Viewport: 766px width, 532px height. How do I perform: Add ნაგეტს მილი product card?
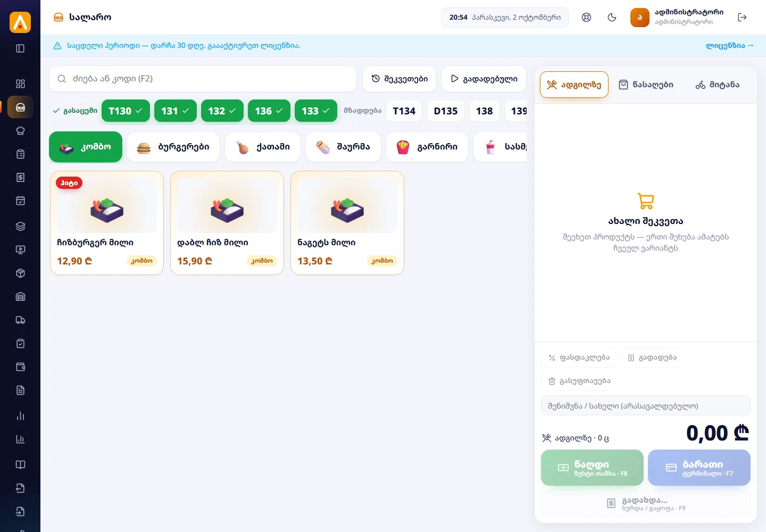pos(347,223)
